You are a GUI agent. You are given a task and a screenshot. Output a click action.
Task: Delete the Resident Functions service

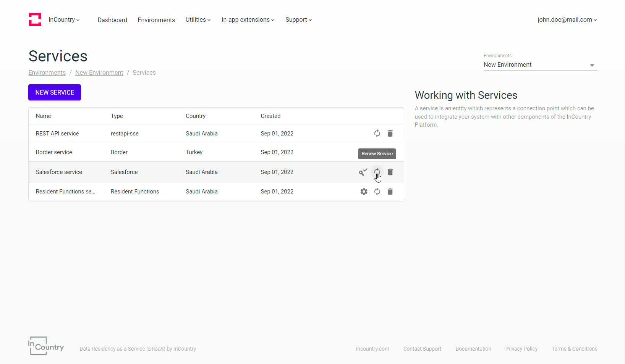(x=390, y=192)
